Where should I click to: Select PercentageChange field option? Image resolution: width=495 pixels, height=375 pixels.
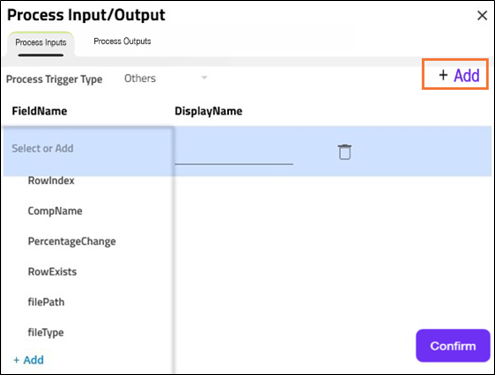point(72,241)
